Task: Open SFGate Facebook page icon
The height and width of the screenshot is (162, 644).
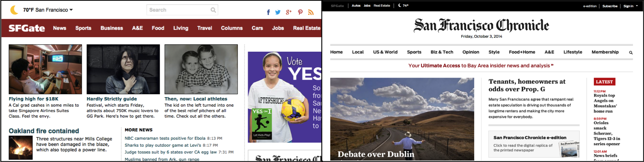Action: pos(268,12)
